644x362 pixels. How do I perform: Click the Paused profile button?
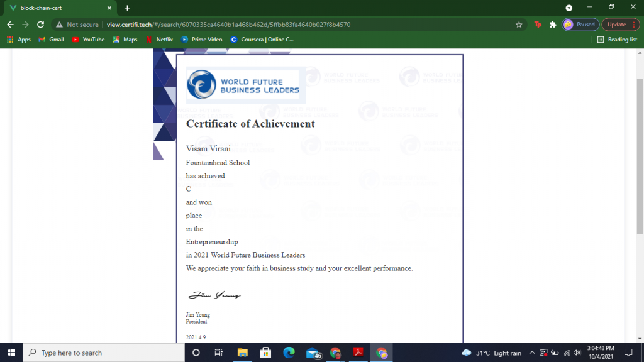580,25
